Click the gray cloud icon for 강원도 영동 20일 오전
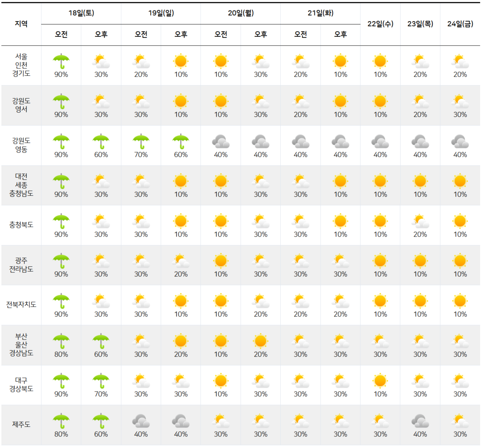 [x=221, y=142]
